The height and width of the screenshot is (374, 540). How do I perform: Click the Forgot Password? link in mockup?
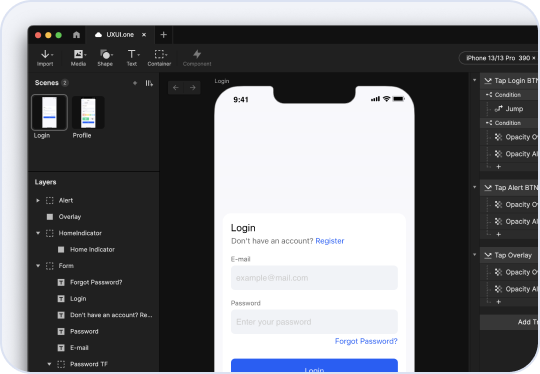click(366, 341)
